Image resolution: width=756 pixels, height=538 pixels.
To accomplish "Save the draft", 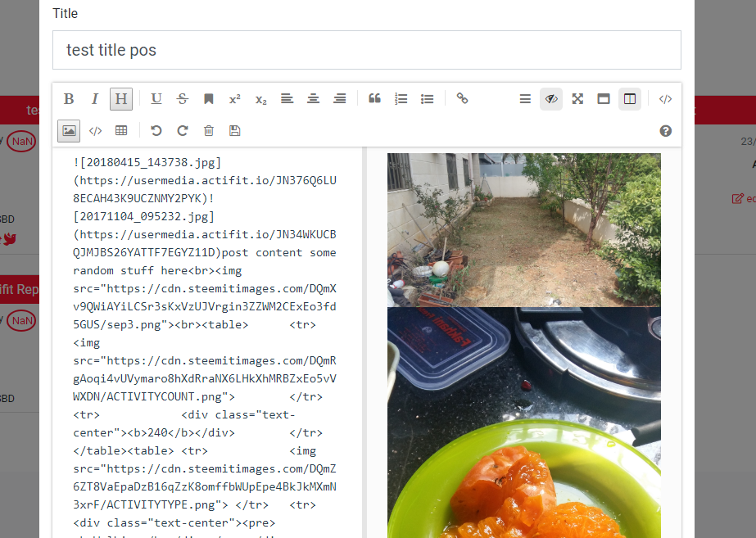I will pos(235,131).
